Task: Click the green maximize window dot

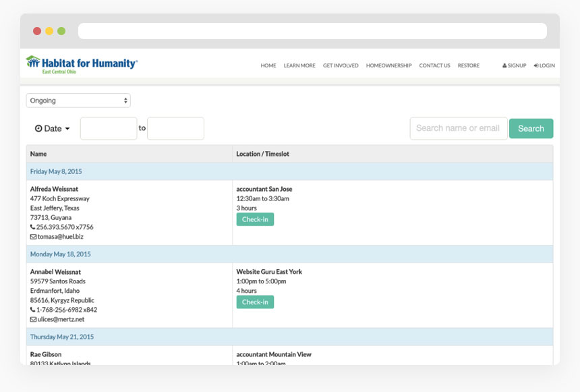Action: [61, 31]
